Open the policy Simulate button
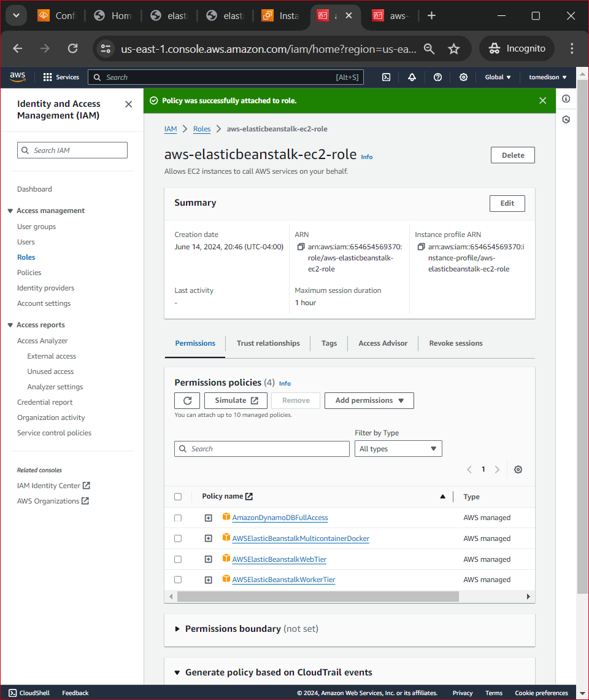The width and height of the screenshot is (589, 700). 236,400
